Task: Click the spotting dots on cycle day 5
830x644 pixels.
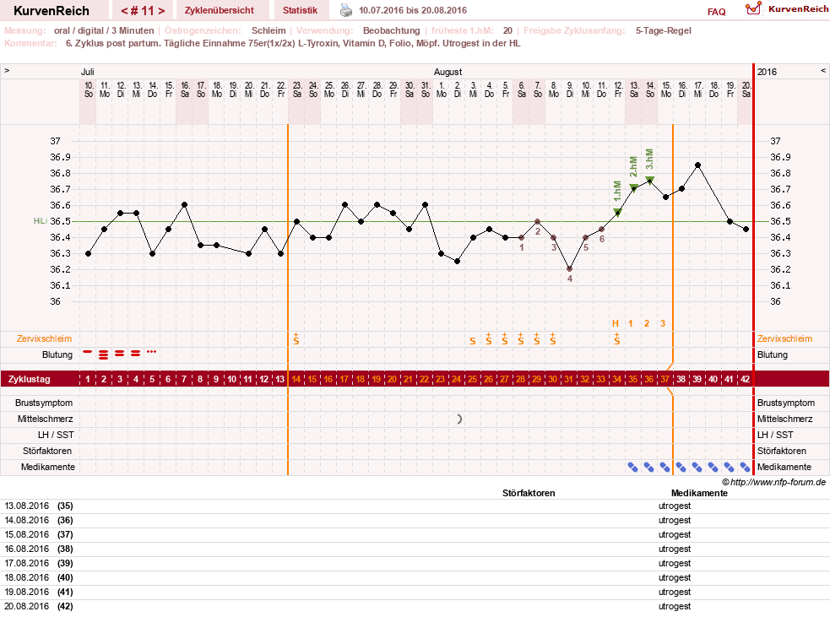Action: (x=152, y=351)
